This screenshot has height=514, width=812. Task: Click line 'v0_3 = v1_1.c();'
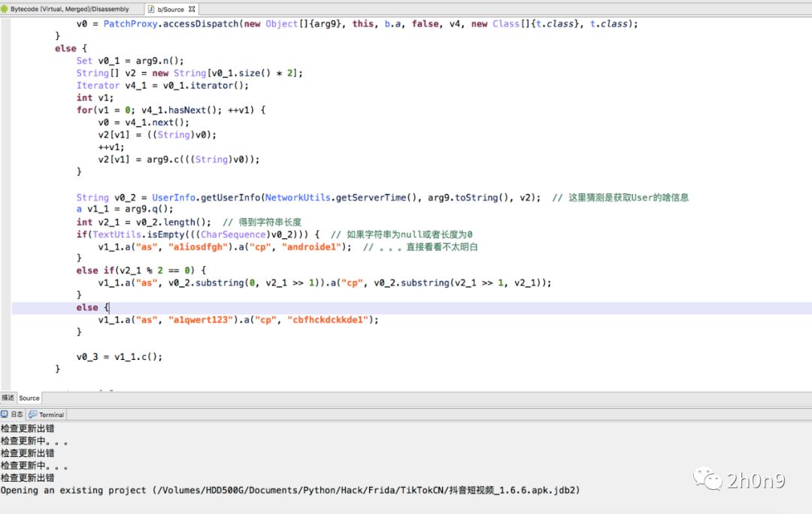click(x=119, y=357)
